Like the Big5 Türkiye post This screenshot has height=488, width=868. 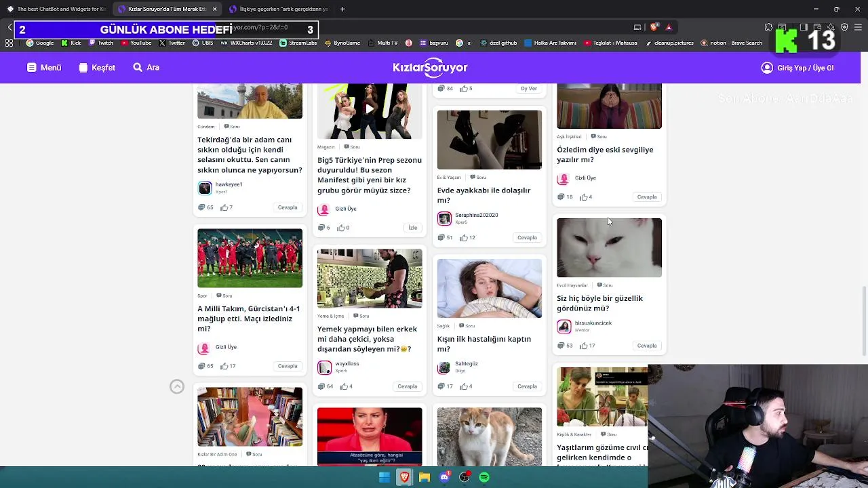(344, 228)
